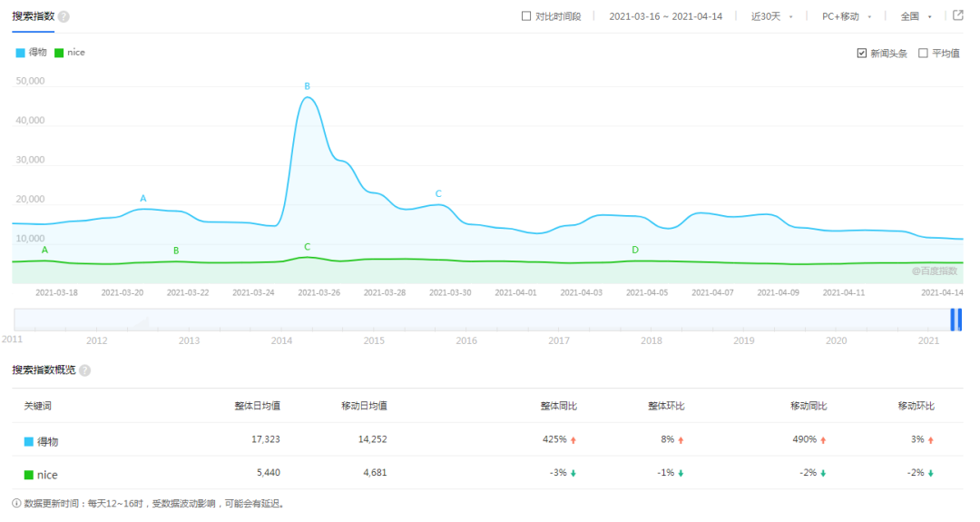The height and width of the screenshot is (522, 980).
Task: Open the 全国 region dropdown
Action: click(x=916, y=16)
